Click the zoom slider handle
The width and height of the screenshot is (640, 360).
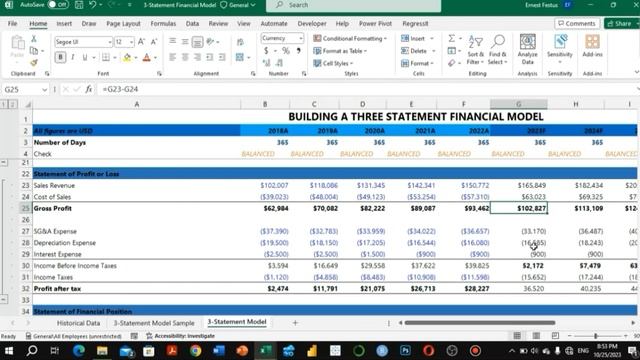pos(596,336)
